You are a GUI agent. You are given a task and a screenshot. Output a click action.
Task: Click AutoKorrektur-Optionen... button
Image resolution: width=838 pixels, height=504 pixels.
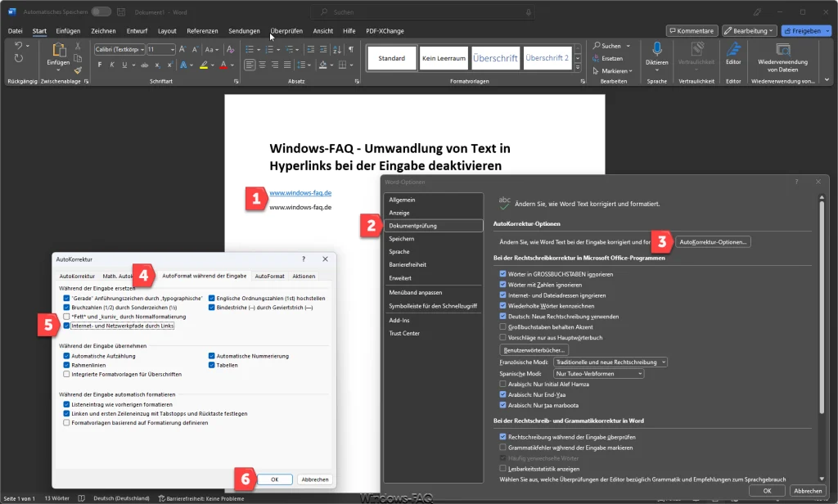tap(713, 242)
